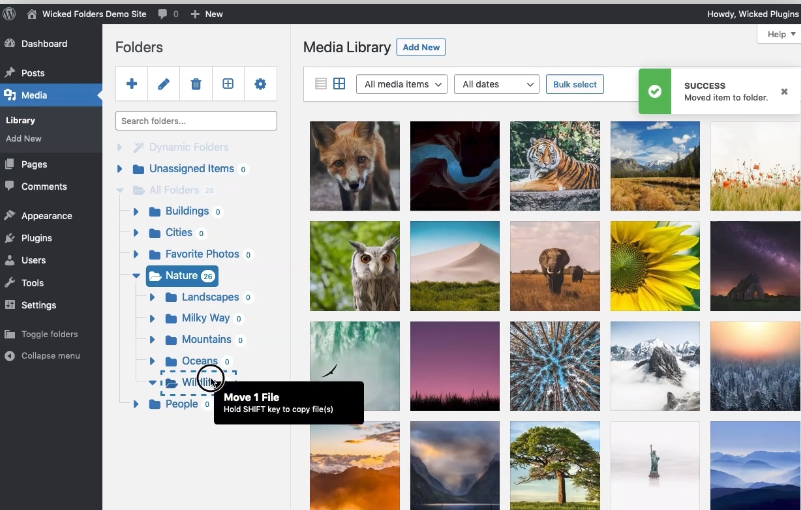Open the Help dropdown tab
The height and width of the screenshot is (510, 801).
pyautogui.click(x=781, y=34)
